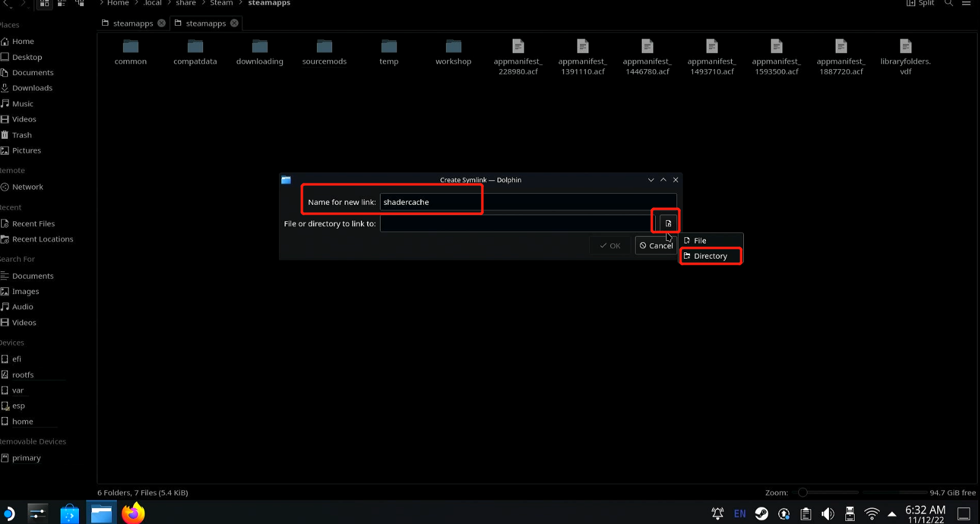
Task: Adjust the Zoom slider in status bar
Action: pos(829,492)
